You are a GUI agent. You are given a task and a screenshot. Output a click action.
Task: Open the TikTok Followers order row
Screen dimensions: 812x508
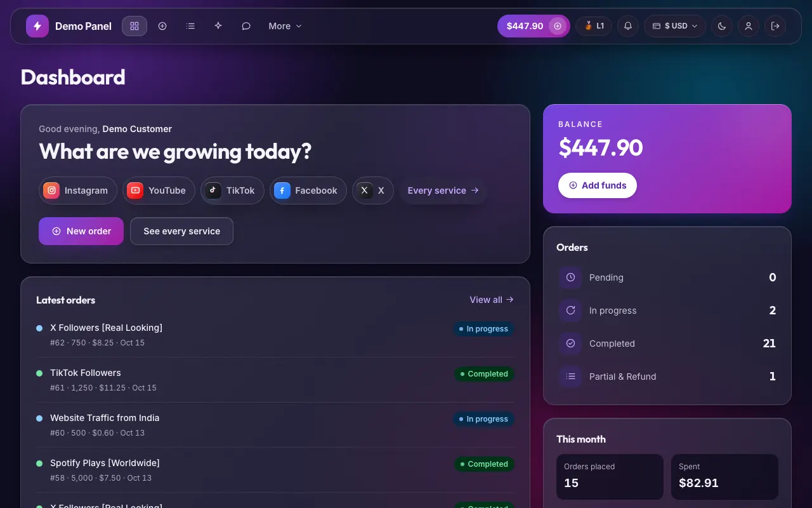275,380
